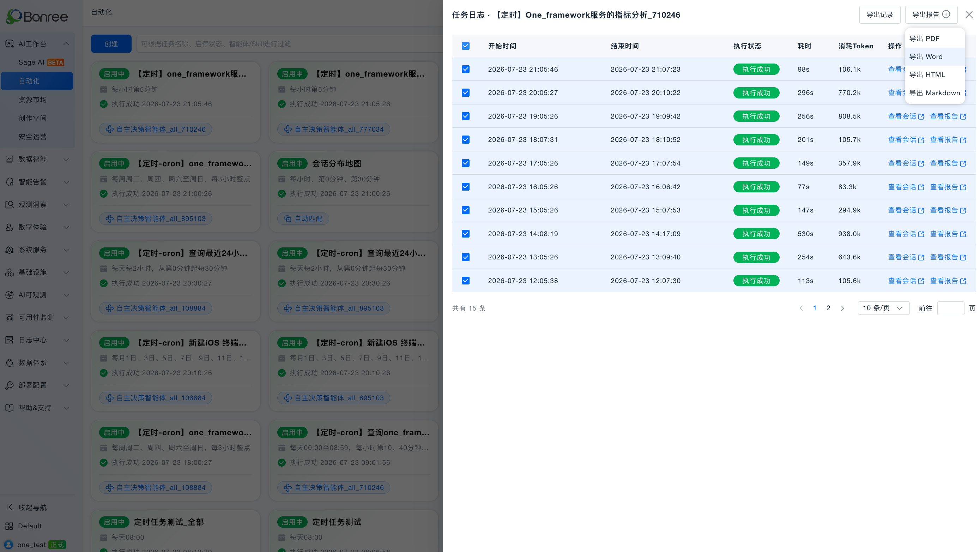Click the 基础设施 sidebar icon
The width and height of the screenshot is (980, 552).
[10, 272]
